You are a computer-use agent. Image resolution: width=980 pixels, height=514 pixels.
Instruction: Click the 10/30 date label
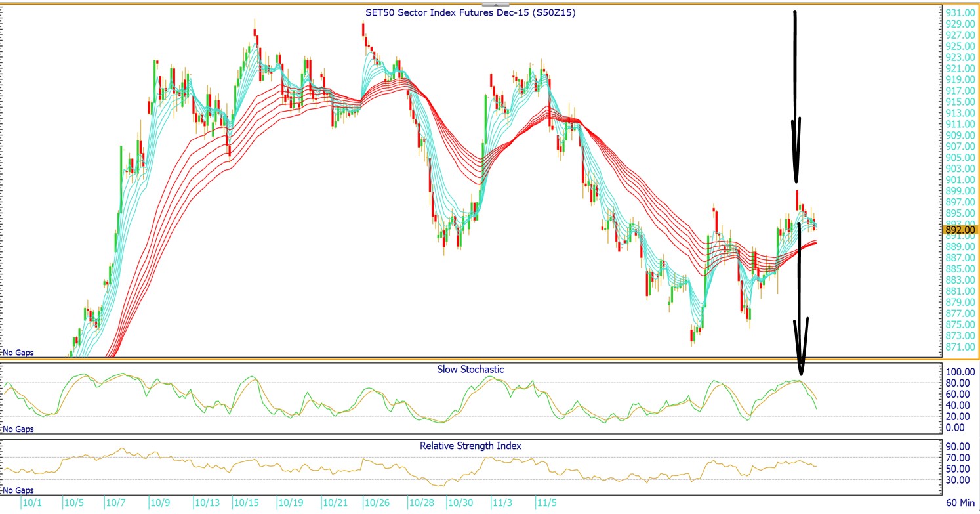click(460, 503)
